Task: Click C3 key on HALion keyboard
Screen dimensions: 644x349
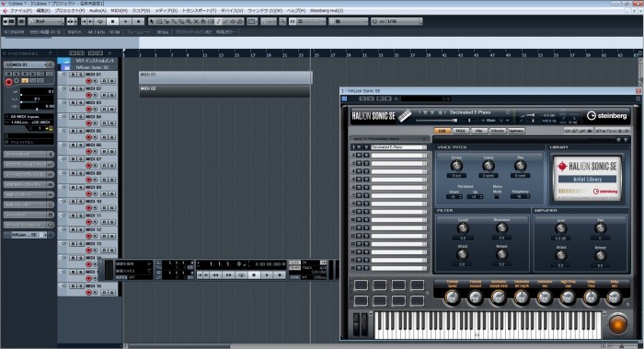Action: [x=477, y=332]
